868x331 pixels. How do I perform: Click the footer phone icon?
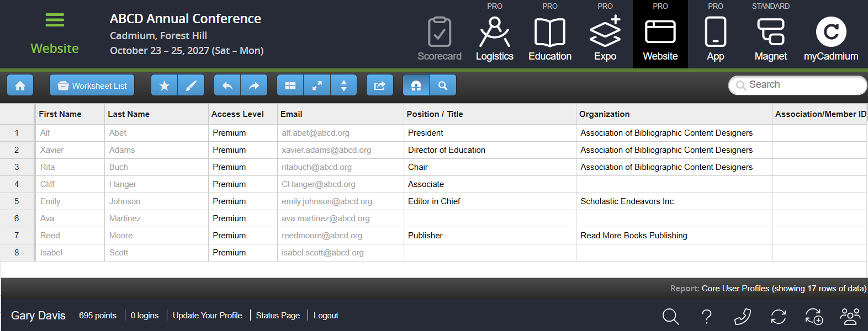[743, 316]
